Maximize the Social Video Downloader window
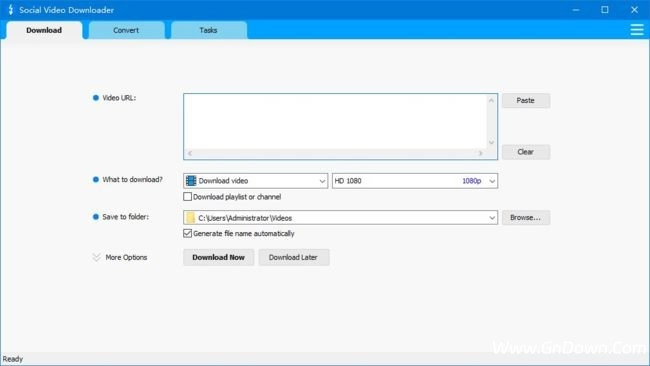The image size is (650, 366). (605, 10)
